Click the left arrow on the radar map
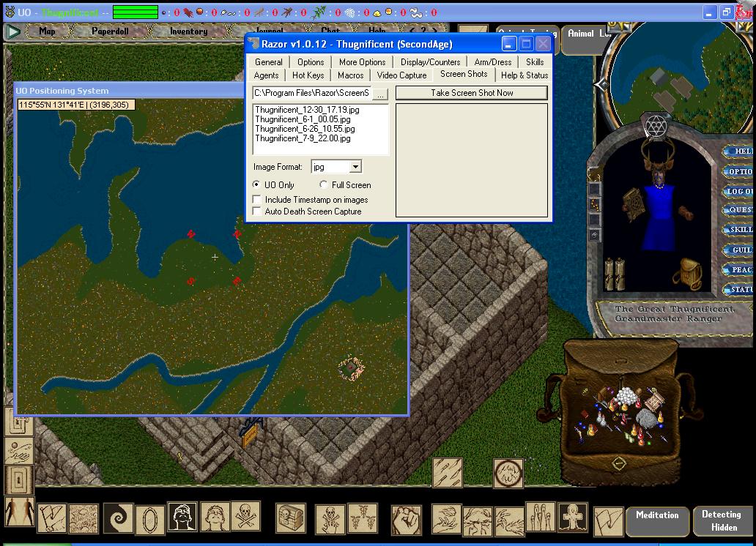 [601, 85]
